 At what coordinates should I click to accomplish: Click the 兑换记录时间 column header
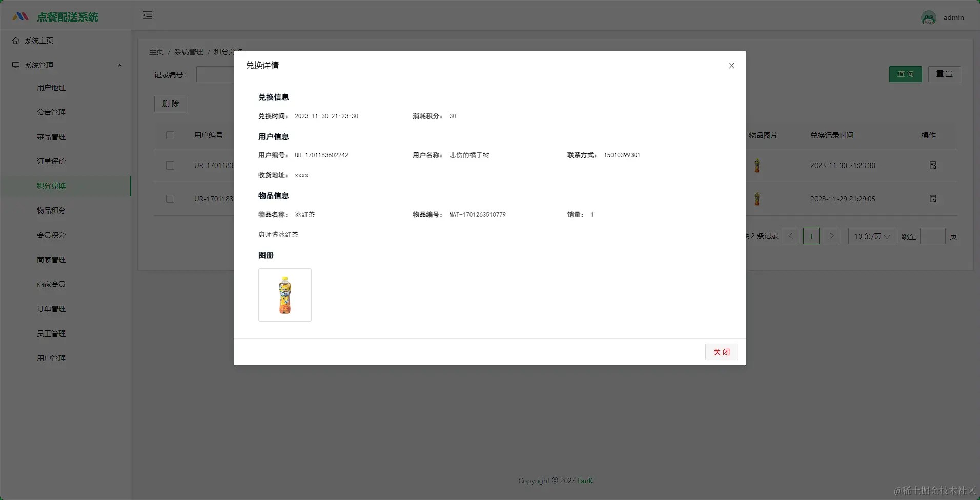[x=832, y=135]
